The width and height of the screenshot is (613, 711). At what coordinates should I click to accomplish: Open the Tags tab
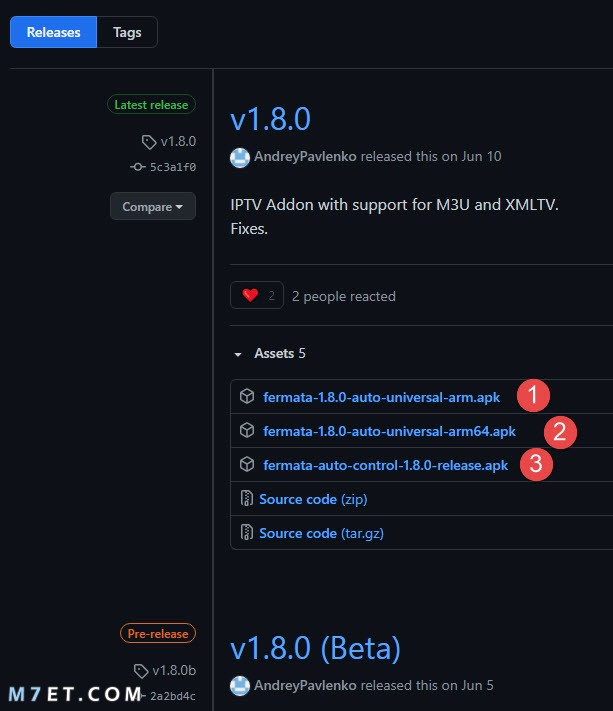(x=127, y=32)
